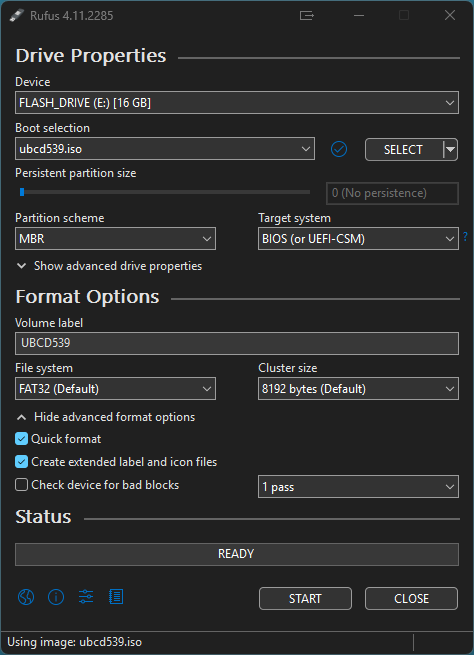
Task: Click the START button
Action: pyautogui.click(x=305, y=598)
